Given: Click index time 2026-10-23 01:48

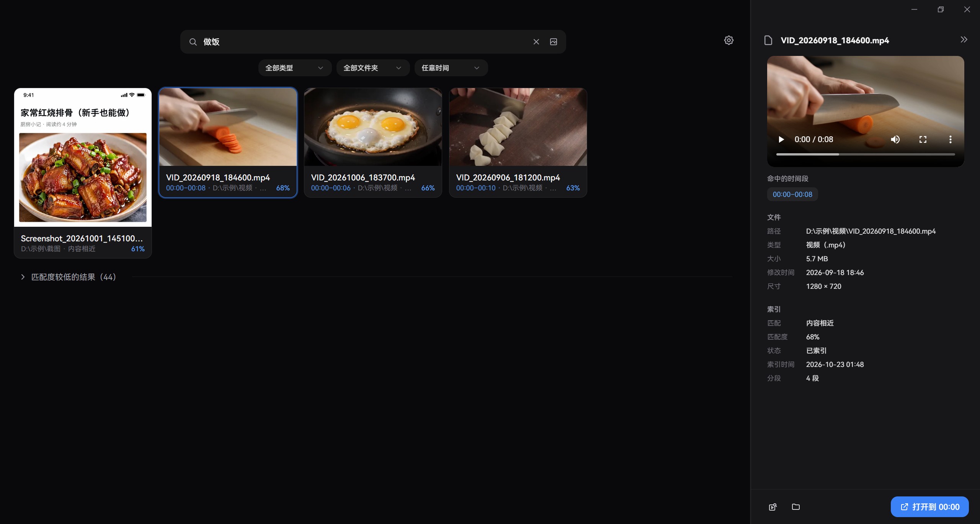Looking at the screenshot, I should click(835, 365).
